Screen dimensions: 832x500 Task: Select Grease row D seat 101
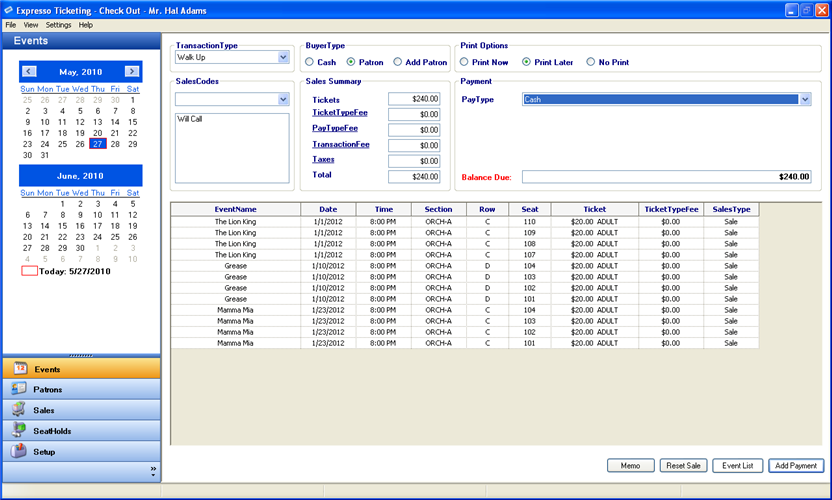tap(465, 299)
